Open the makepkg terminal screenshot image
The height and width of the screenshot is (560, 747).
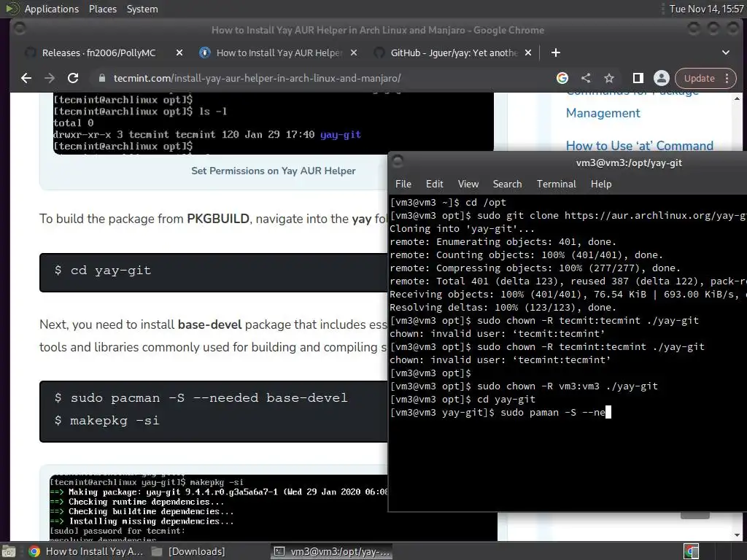click(x=219, y=508)
